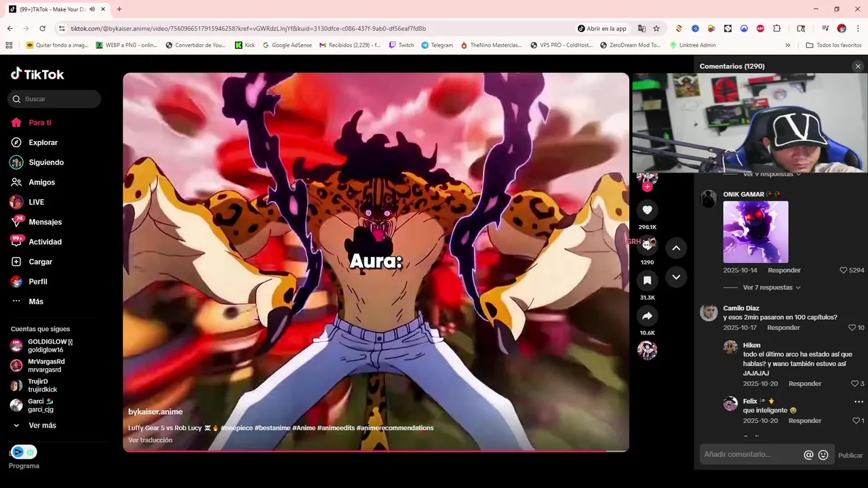Click the TikTok logo
This screenshot has width=868, height=488.
coord(37,74)
